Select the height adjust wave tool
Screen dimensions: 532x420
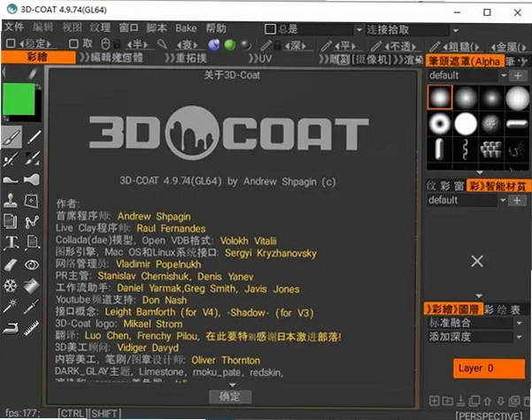[x=11, y=179]
